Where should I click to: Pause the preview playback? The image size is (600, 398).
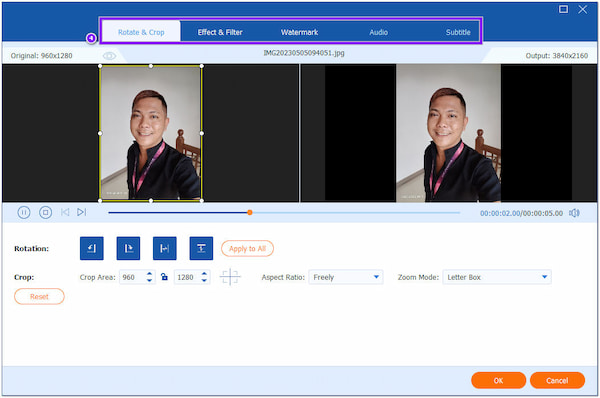[x=24, y=212]
